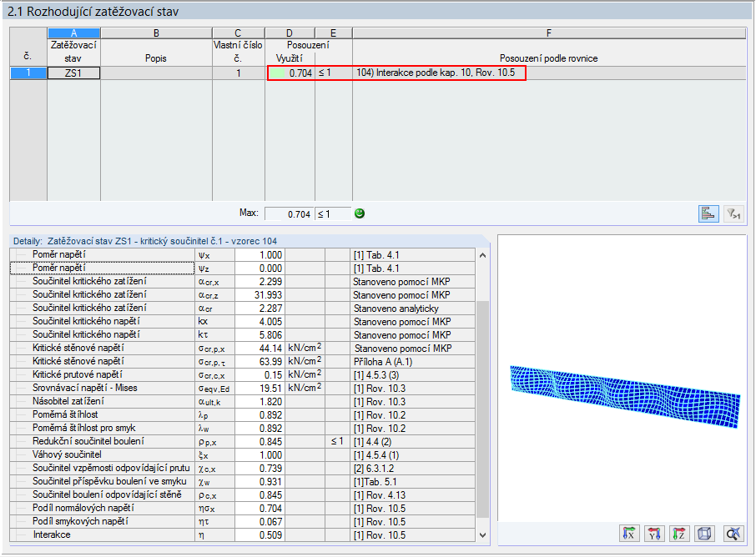
Task: Click value 63.99 for σcr,p,τ
Action: 270,361
